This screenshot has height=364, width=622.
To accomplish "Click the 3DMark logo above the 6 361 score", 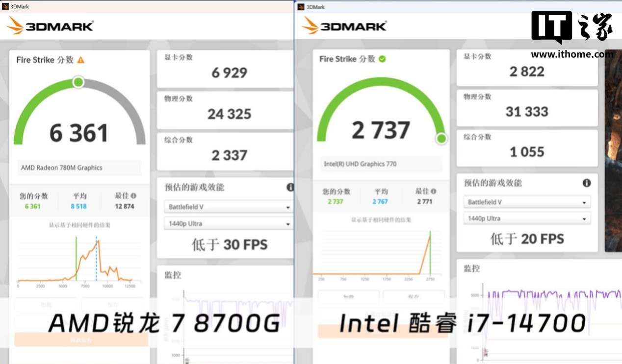I will pyautogui.click(x=51, y=26).
